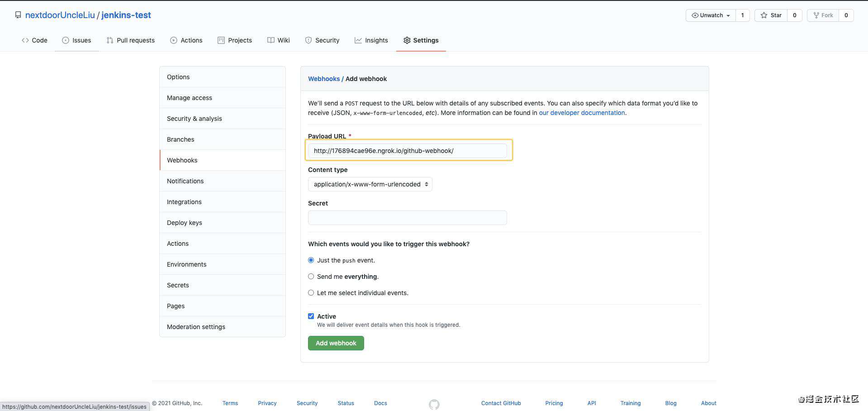
Task: Open Privacy link in footer
Action: 267,403
